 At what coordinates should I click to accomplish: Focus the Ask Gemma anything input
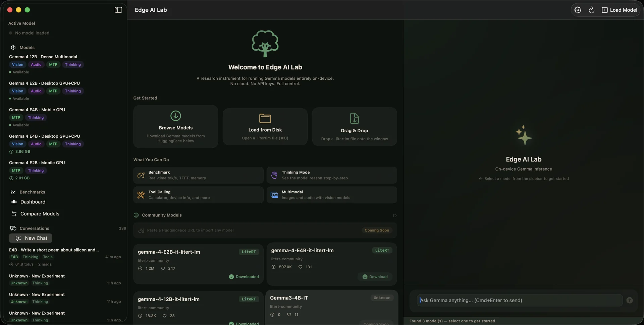pyautogui.click(x=520, y=300)
